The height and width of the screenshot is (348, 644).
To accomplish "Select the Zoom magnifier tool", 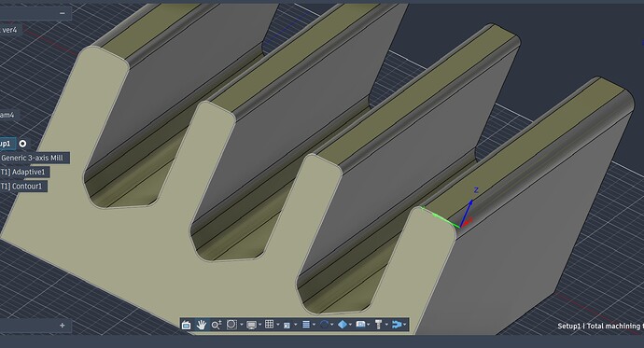I will click(216, 325).
